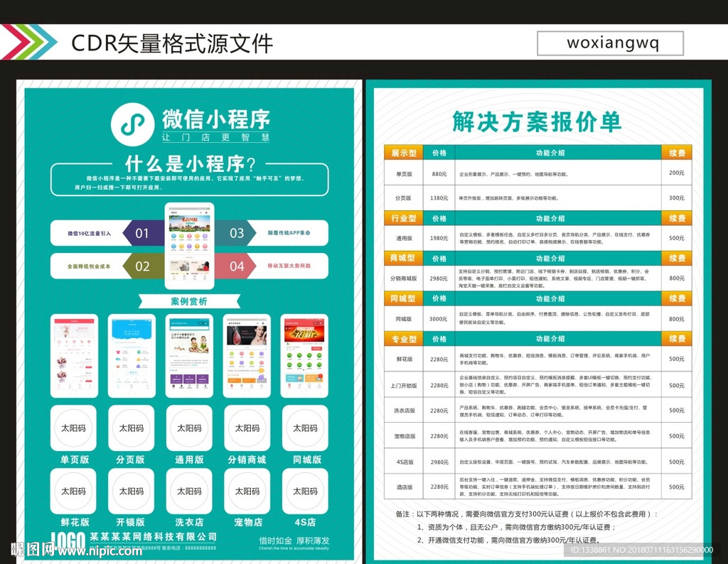The height and width of the screenshot is (564, 728).
Task: Select the 太阳码 code above 通用版
Action: 189,428
